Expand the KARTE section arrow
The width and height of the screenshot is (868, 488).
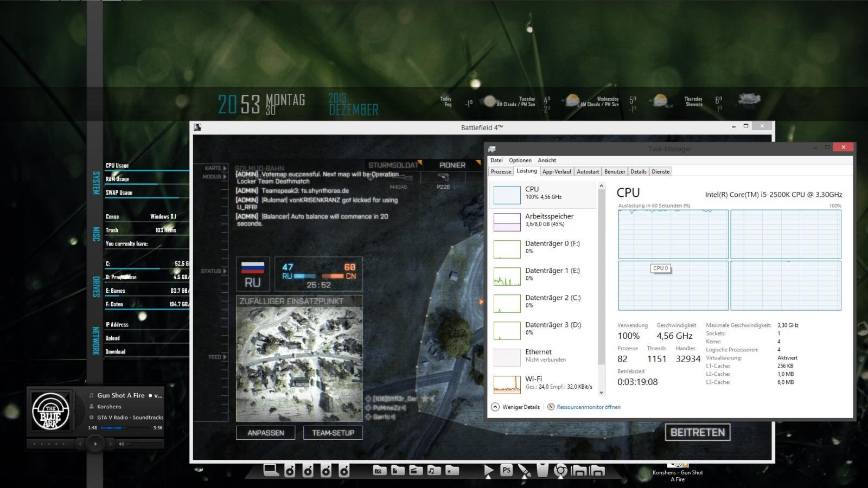pos(225,168)
